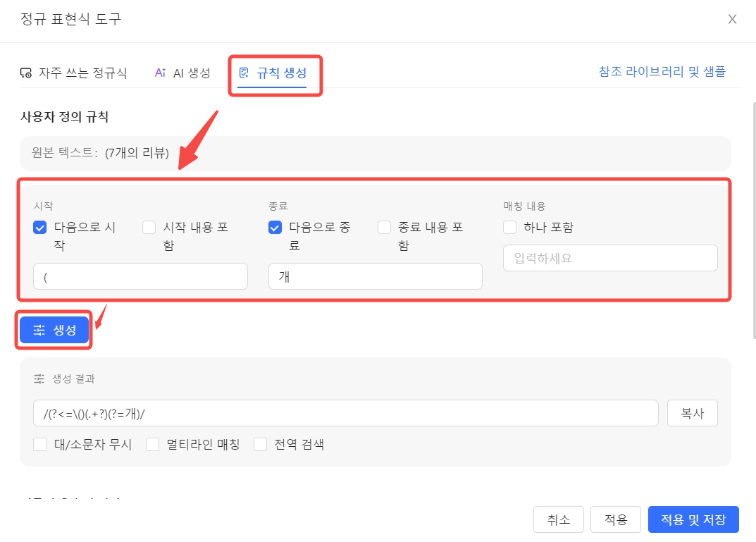Uncheck the 다음으로 시작 checkbox
This screenshot has width=756, height=542.
pyautogui.click(x=40, y=228)
